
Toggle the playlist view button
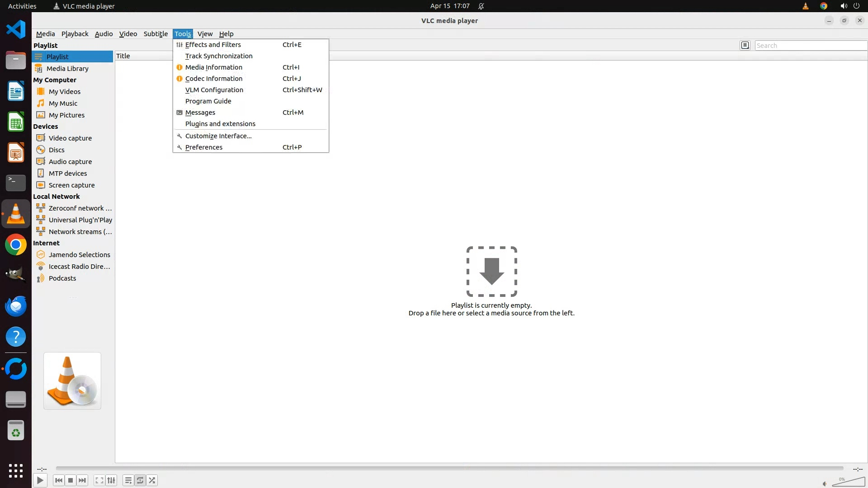pyautogui.click(x=128, y=480)
